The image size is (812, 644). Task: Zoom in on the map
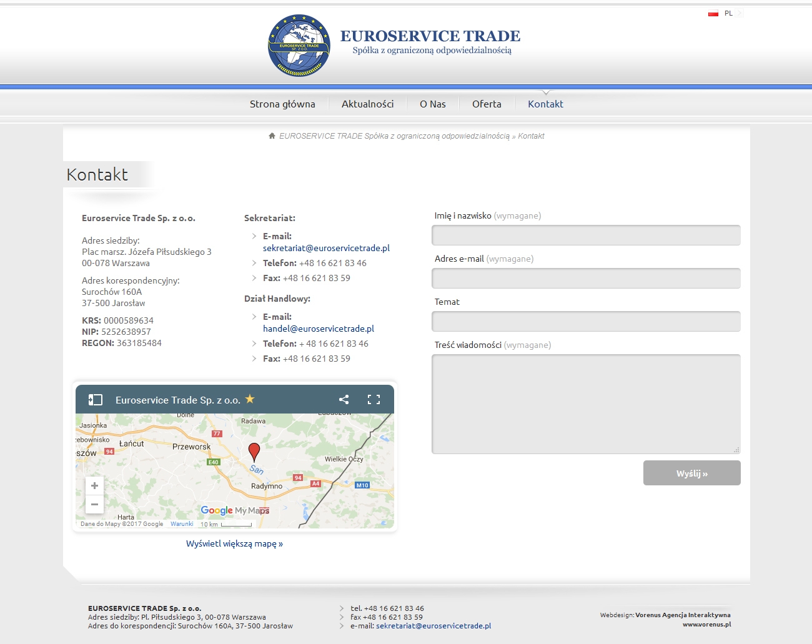click(x=94, y=486)
